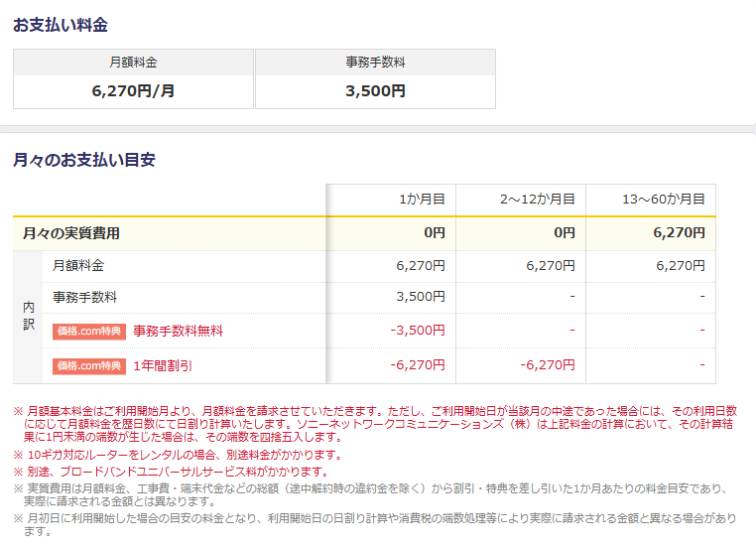Click the 月々のお支払い目安 section heading
This screenshot has height=549, width=756.
(x=84, y=159)
